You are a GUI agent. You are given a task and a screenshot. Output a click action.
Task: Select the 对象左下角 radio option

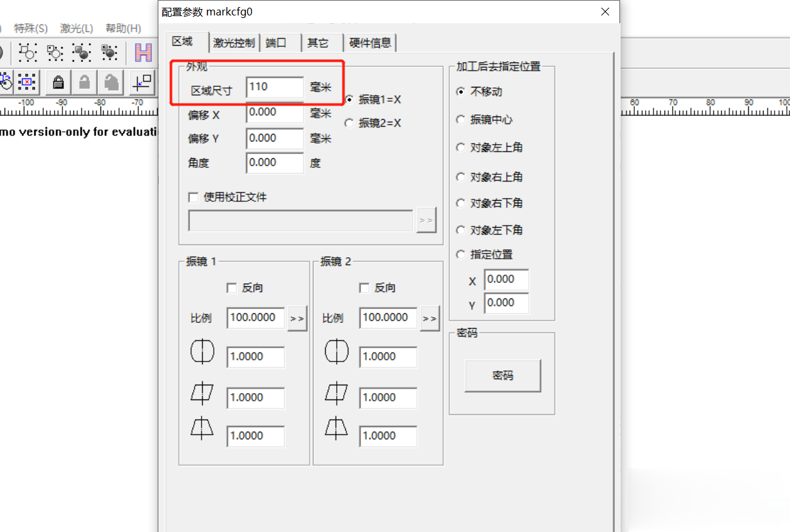pos(460,230)
